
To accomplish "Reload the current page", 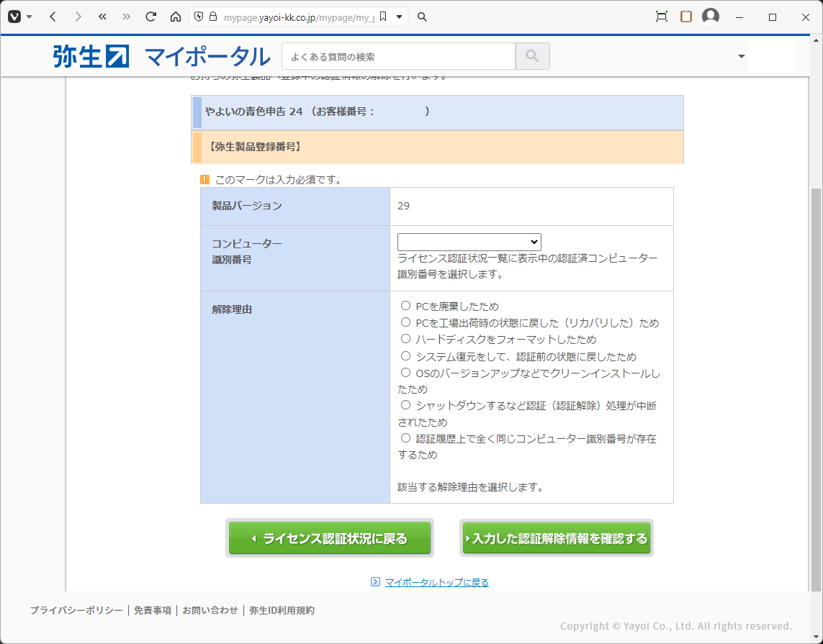I will (x=151, y=17).
